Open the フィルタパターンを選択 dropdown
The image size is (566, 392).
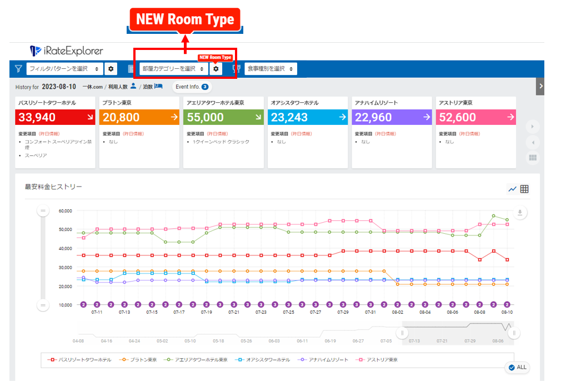[64, 69]
